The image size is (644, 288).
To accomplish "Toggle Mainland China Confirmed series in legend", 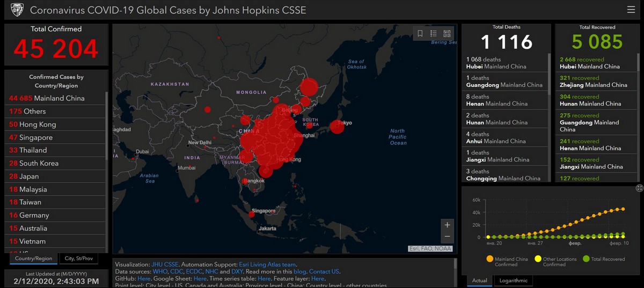I will pyautogui.click(x=489, y=259).
